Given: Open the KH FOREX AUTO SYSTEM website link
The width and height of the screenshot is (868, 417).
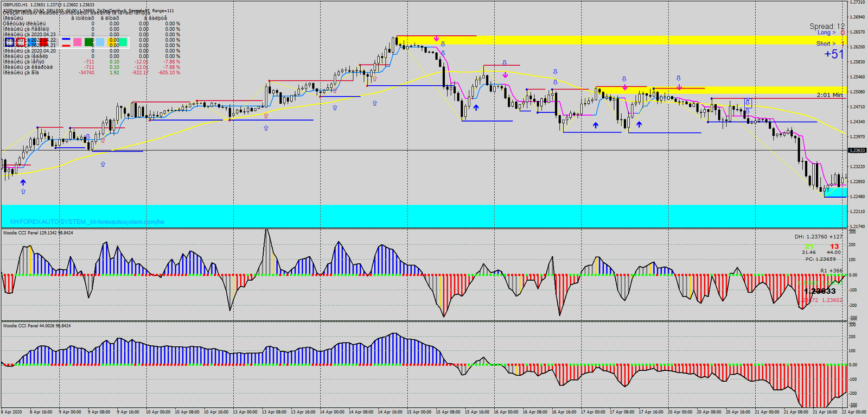Looking at the screenshot, I should pos(87,222).
